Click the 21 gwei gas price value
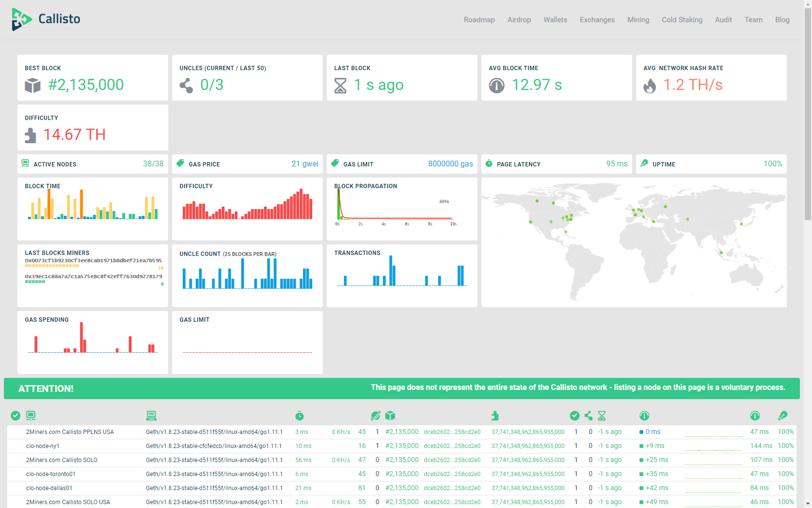The height and width of the screenshot is (508, 812). [305, 164]
